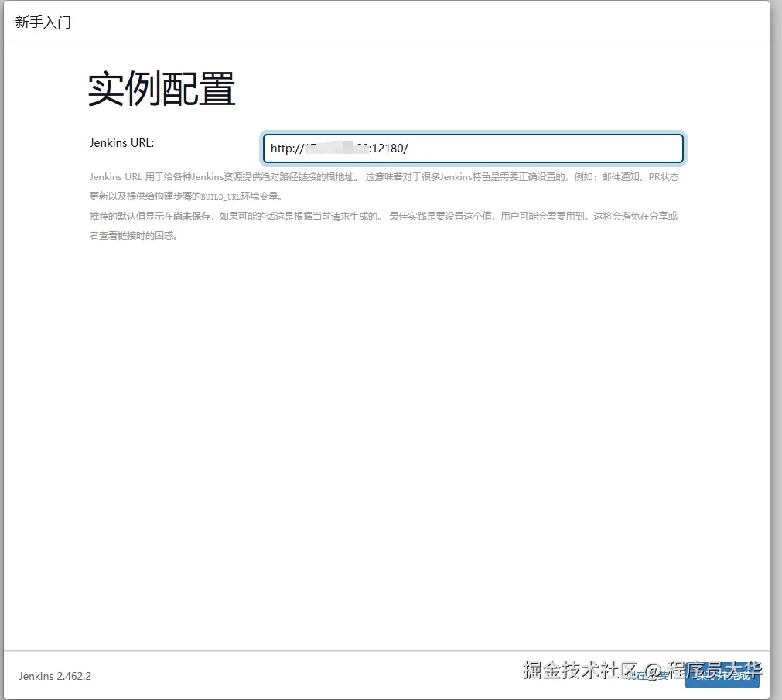Click the 'Jenkins 2.462.2' version text

(55, 676)
